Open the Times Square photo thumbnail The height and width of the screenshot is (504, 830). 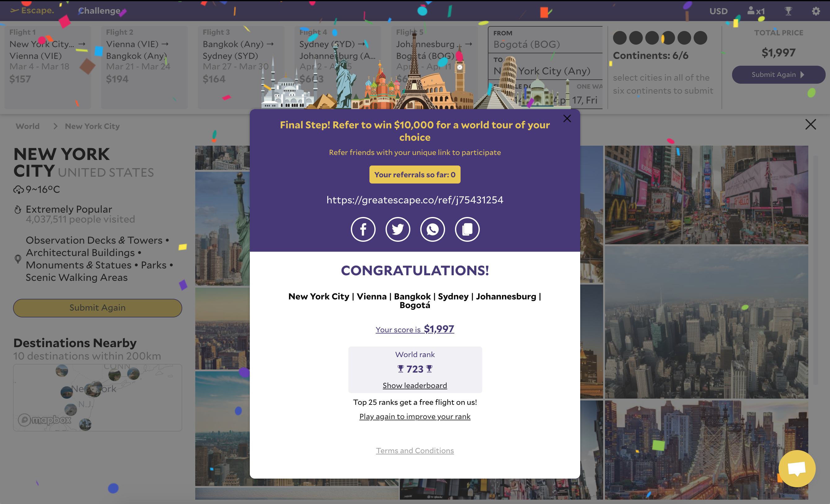tap(706, 195)
